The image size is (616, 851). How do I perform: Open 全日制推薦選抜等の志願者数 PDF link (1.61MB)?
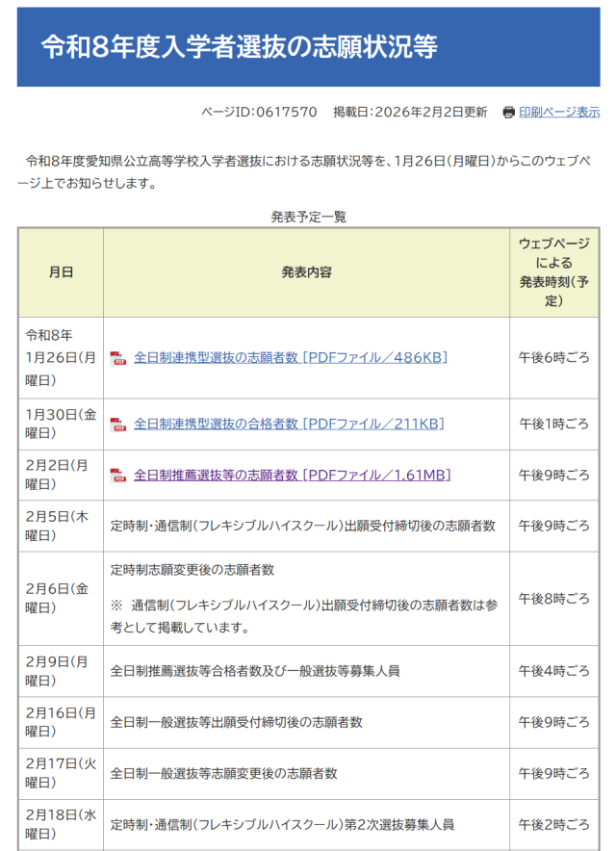click(292, 475)
